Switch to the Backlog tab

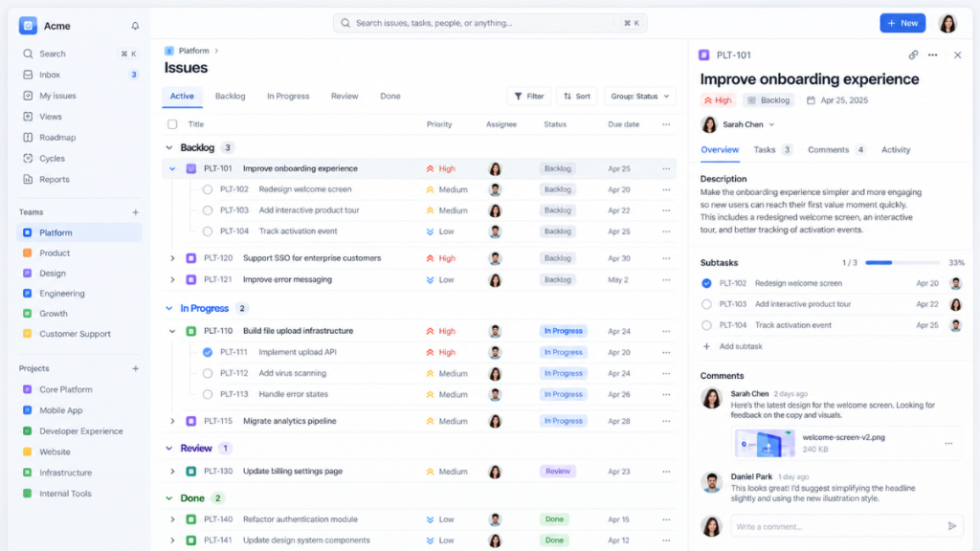[x=230, y=97]
